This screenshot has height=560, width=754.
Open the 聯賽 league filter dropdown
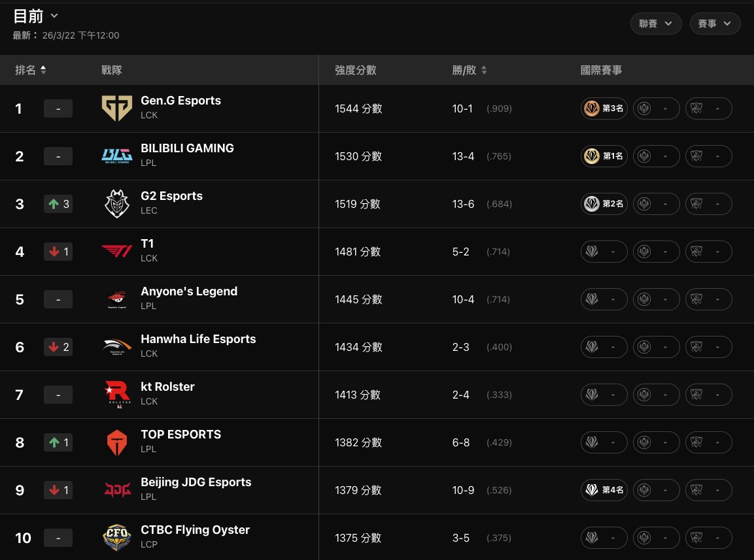click(656, 24)
